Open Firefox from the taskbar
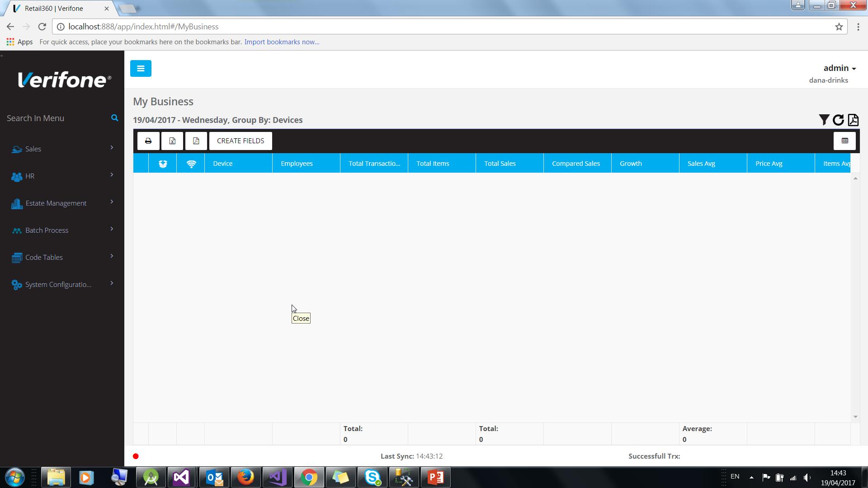Image resolution: width=868 pixels, height=488 pixels. pos(245,477)
